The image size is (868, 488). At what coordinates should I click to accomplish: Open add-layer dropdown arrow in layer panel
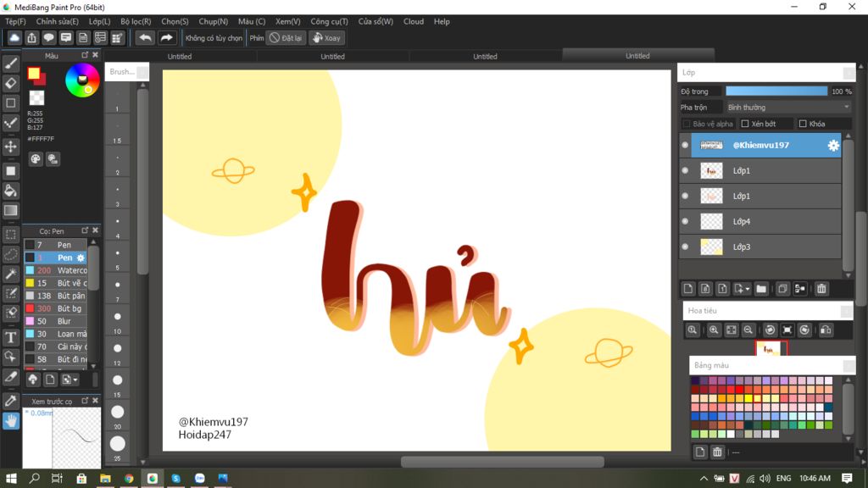pos(748,289)
